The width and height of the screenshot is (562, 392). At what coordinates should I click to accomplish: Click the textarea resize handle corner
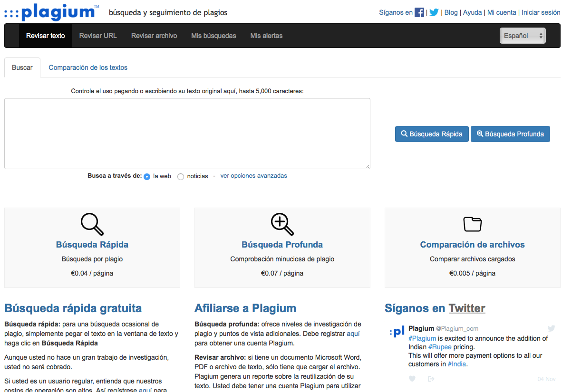click(x=368, y=166)
